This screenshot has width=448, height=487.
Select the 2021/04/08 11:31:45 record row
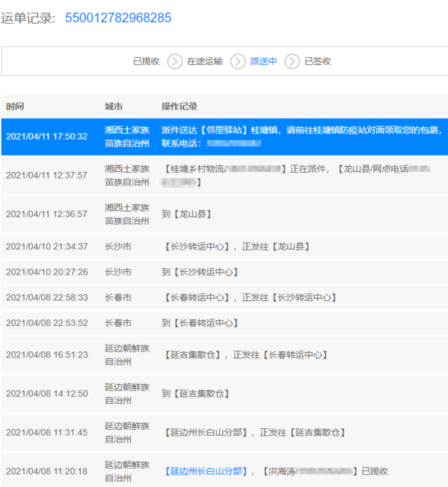[x=224, y=432]
